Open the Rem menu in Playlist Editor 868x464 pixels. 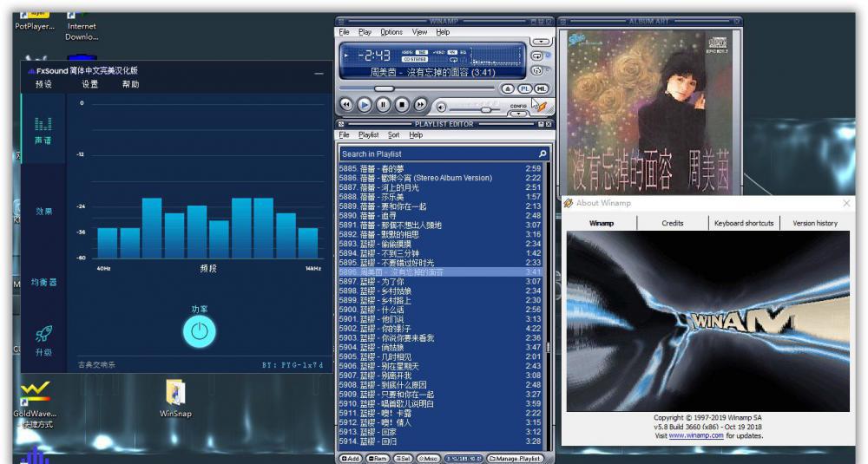(x=377, y=459)
